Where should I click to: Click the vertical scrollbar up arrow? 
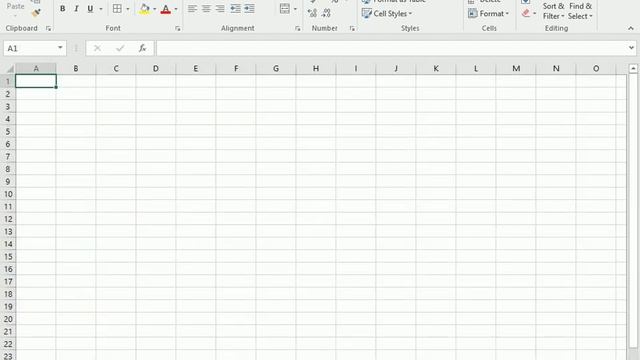tap(633, 69)
